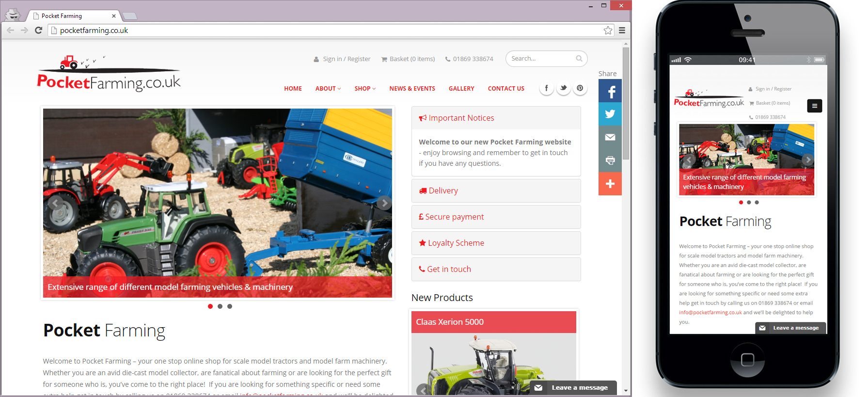The image size is (868, 397).
Task: Click Sign in / Register on phone
Action: pos(770,89)
